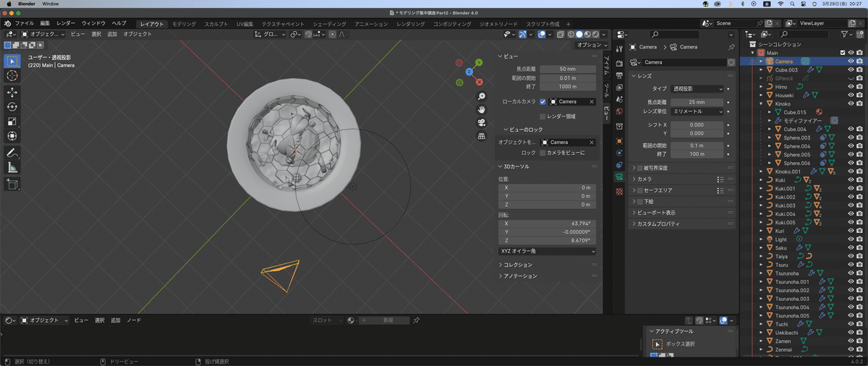This screenshot has height=366, width=868.
Task: Open the macOS Window menu
Action: [50, 4]
